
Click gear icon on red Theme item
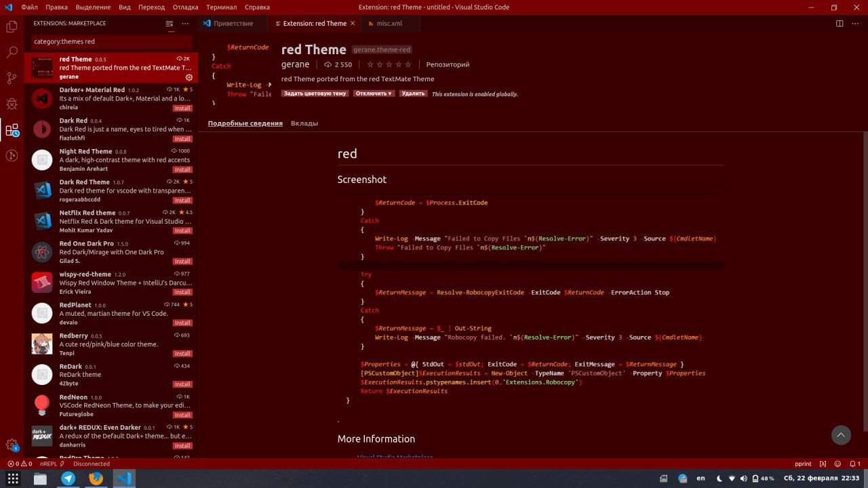tap(189, 77)
